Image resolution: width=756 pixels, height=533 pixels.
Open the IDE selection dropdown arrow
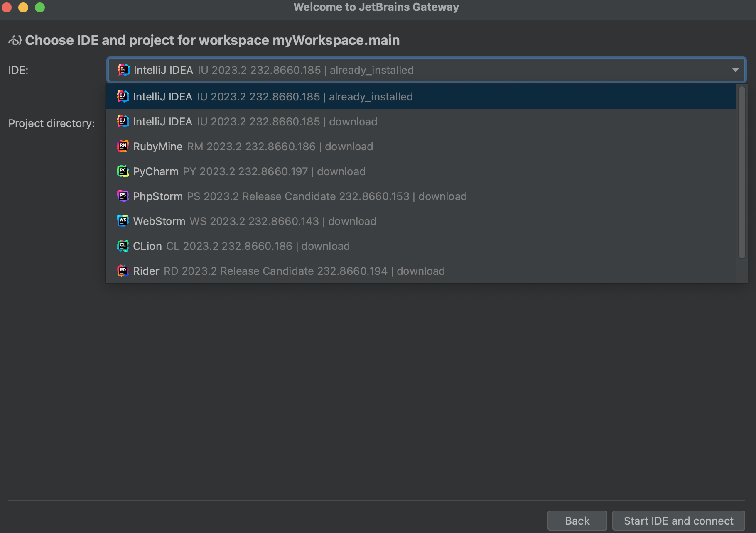click(736, 70)
